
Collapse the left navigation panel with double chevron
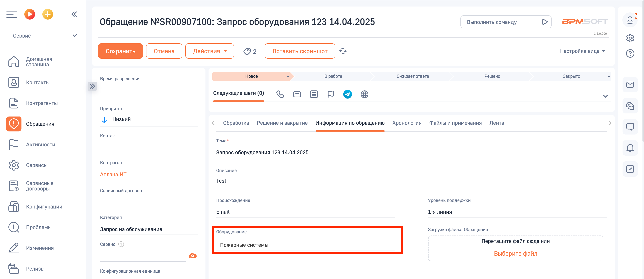pyautogui.click(x=74, y=14)
